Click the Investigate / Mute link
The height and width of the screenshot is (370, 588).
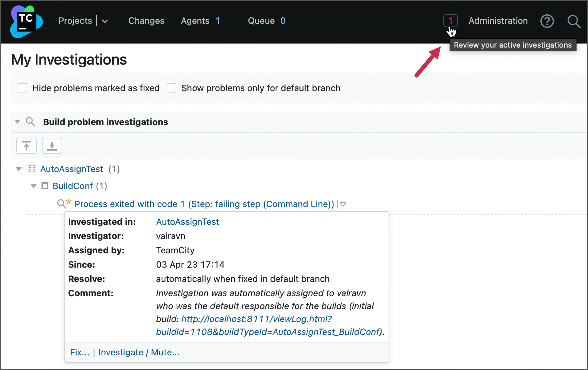click(x=139, y=352)
